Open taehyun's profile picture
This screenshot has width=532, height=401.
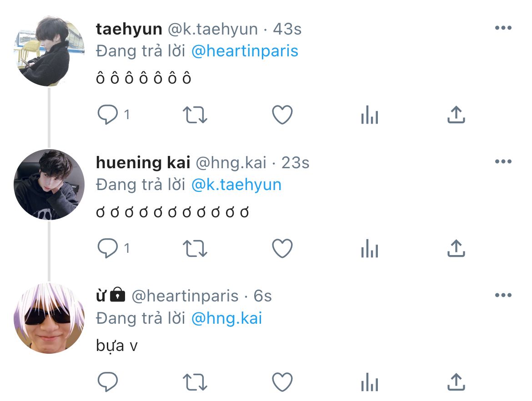click(x=49, y=51)
